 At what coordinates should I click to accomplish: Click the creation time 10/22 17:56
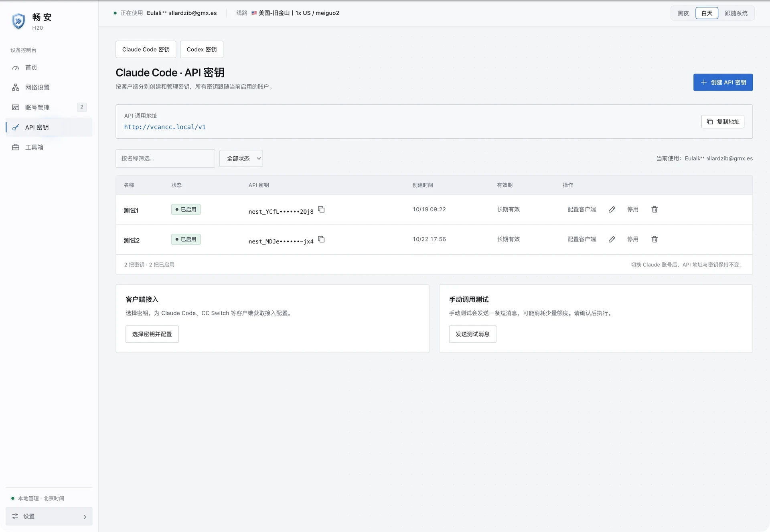pyautogui.click(x=429, y=239)
